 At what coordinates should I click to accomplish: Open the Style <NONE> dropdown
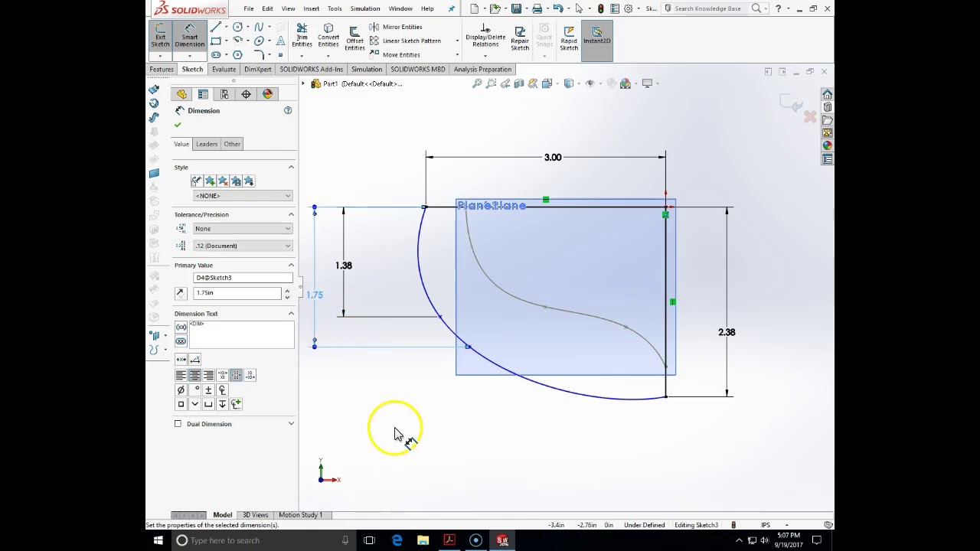click(x=243, y=196)
